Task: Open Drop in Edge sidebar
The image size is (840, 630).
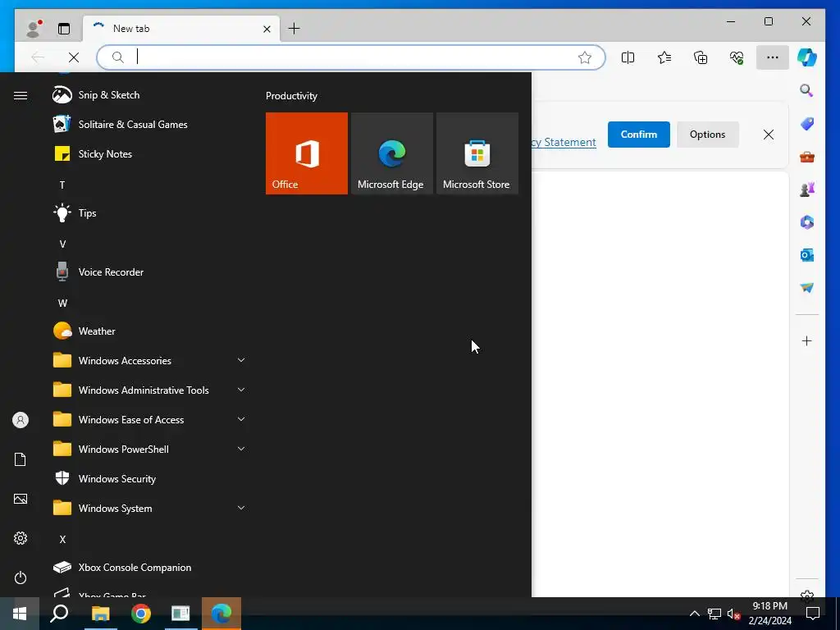Action: click(x=807, y=288)
